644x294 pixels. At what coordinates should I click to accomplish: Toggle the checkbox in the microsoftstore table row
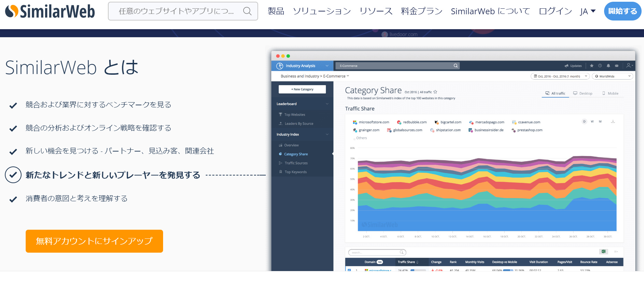click(x=349, y=270)
